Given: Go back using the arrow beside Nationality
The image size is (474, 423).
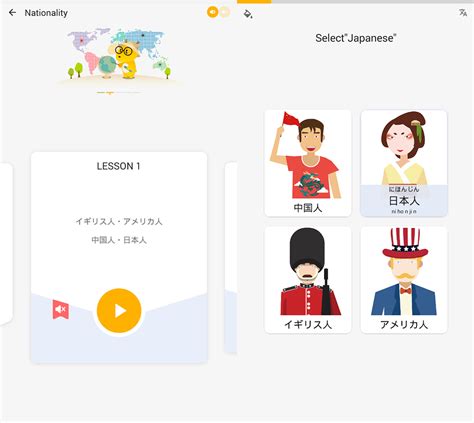Looking at the screenshot, I should tap(12, 13).
